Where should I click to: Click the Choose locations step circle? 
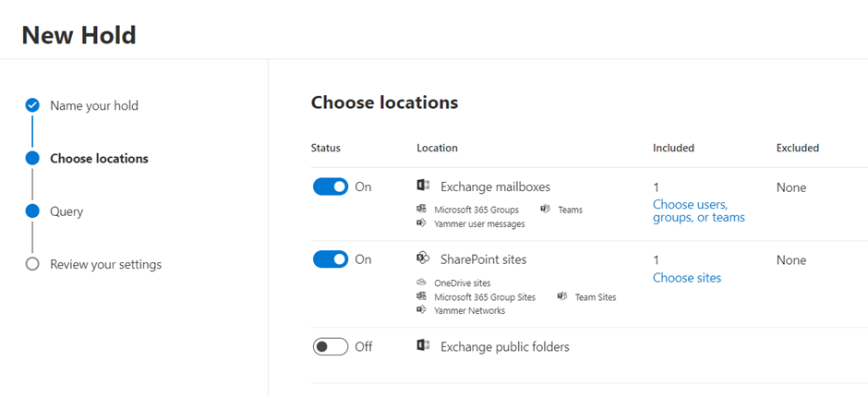(x=32, y=159)
